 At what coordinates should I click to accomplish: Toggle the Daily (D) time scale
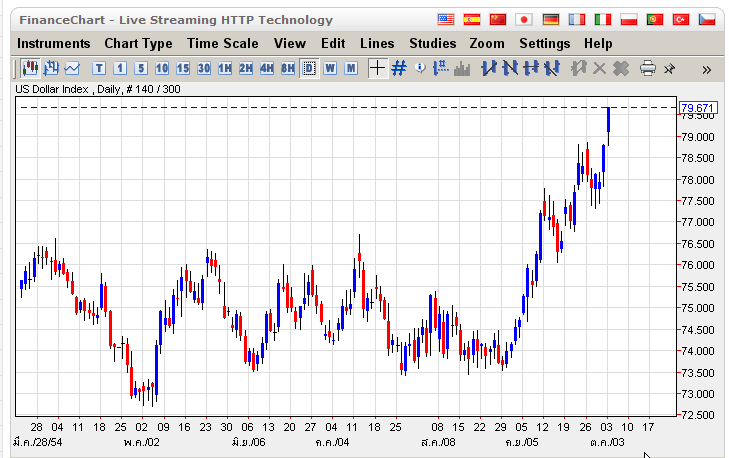(x=309, y=68)
